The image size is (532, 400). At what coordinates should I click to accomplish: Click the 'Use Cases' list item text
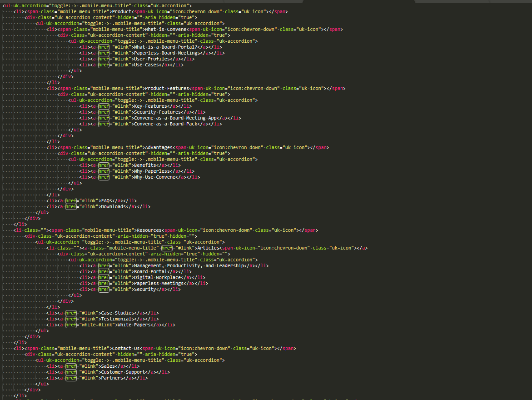point(146,65)
